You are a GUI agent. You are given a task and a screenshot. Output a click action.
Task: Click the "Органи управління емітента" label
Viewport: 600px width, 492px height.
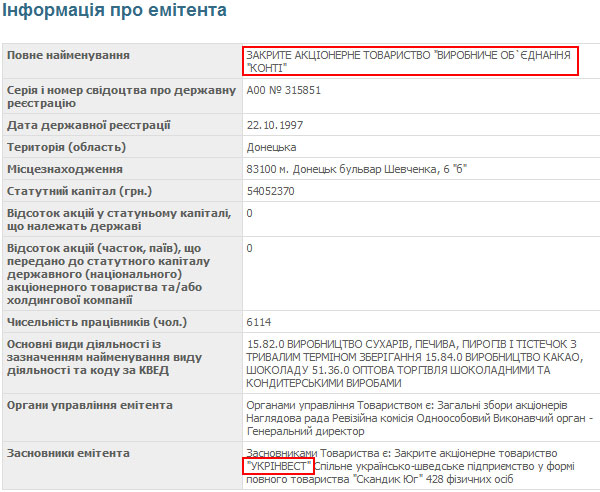coord(90,405)
